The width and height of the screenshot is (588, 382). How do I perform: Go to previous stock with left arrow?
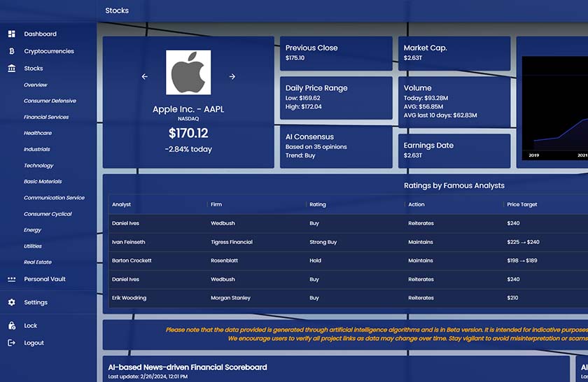click(145, 76)
